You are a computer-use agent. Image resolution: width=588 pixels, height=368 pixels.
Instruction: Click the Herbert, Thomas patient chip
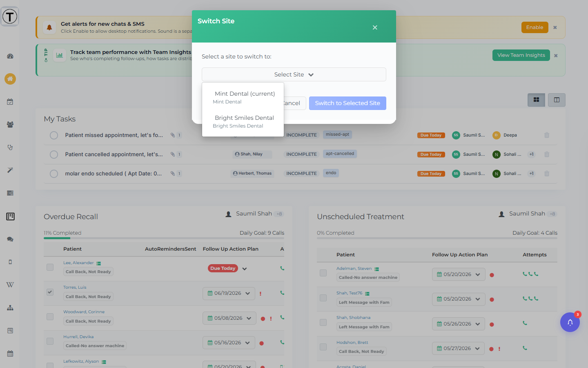click(252, 173)
